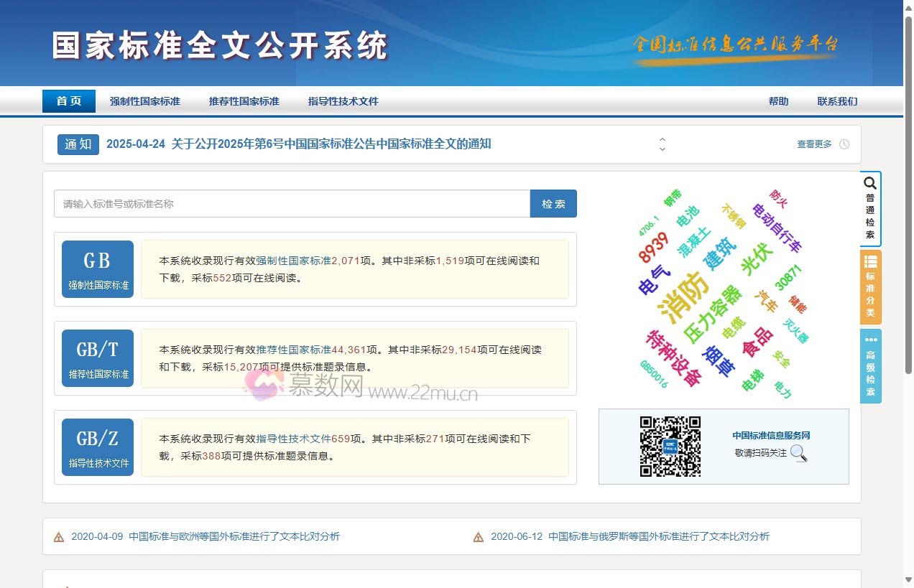The image size is (914, 588).
Task: Click the 请输入标准号或标准名称 search field
Action: pyautogui.click(x=287, y=203)
